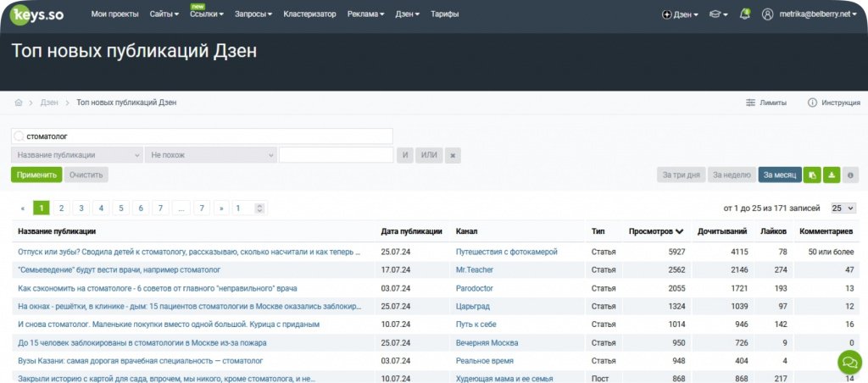Open the Лимиты settings link
Screen dimensions: 868x383
point(766,103)
